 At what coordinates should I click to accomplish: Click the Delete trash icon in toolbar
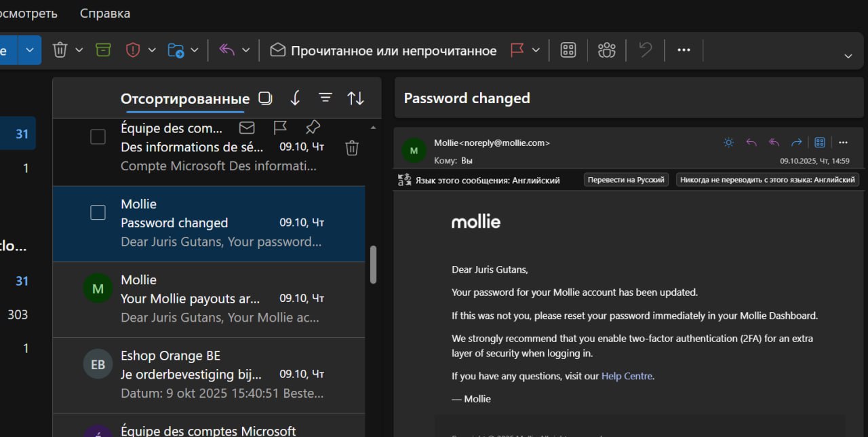point(60,50)
